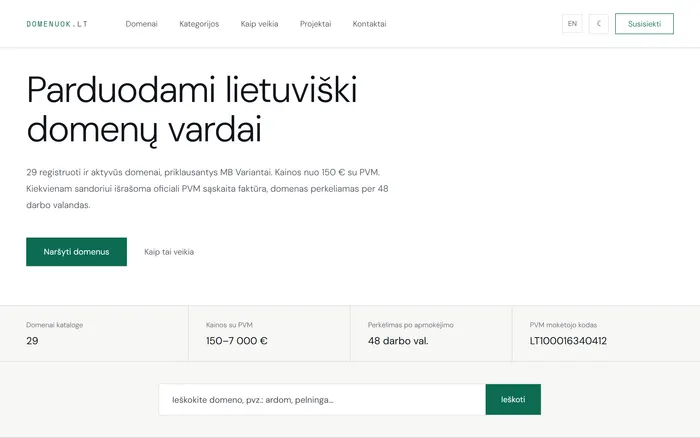Click the 150–7 000 € price range value
This screenshot has width=700, height=438.
(x=237, y=341)
